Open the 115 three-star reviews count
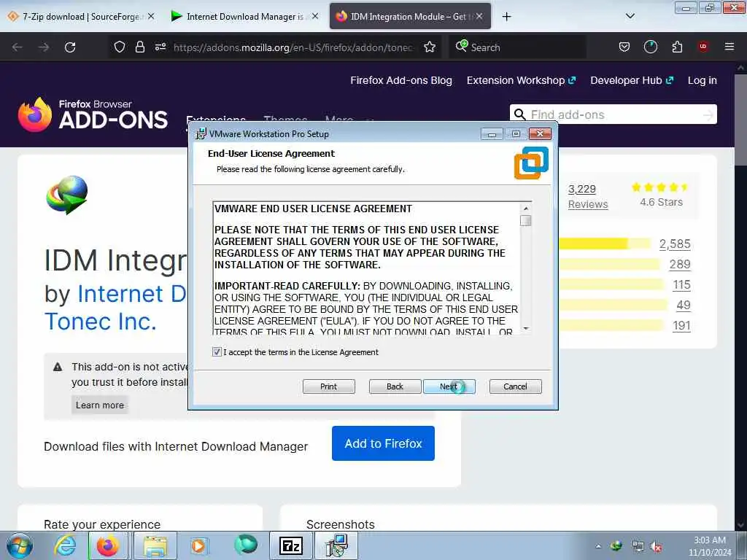This screenshot has width=747, height=560. tap(682, 285)
